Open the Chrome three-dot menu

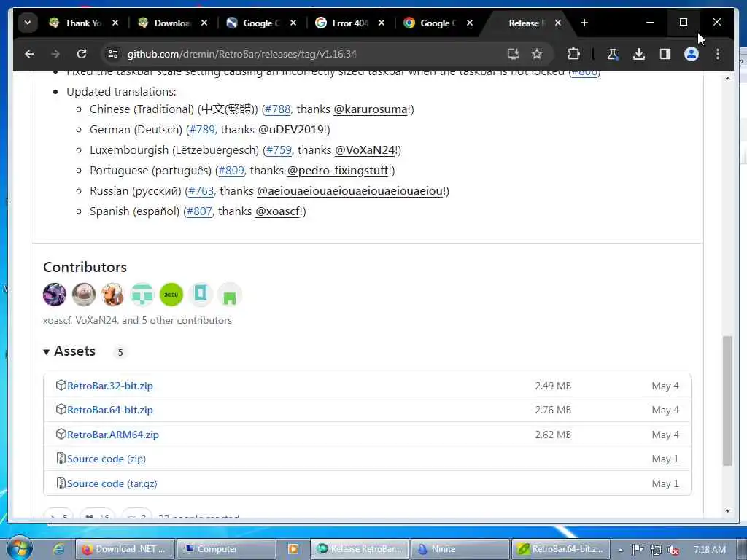point(718,54)
